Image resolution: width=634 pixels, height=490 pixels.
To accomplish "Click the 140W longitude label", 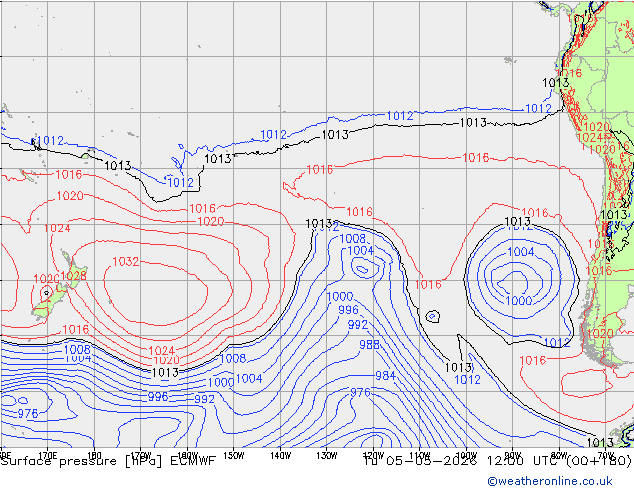I will (x=280, y=456).
